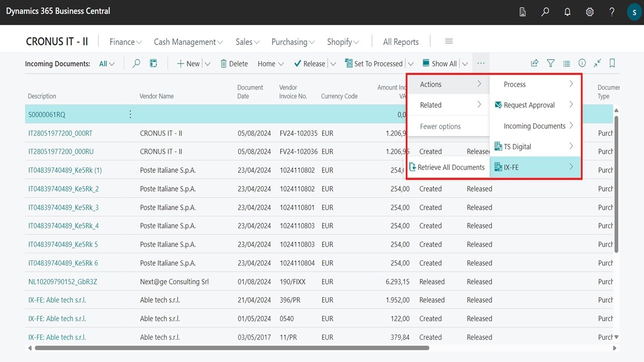The image size is (644, 362).
Task: Expand the IX-FE submenu
Action: (535, 167)
